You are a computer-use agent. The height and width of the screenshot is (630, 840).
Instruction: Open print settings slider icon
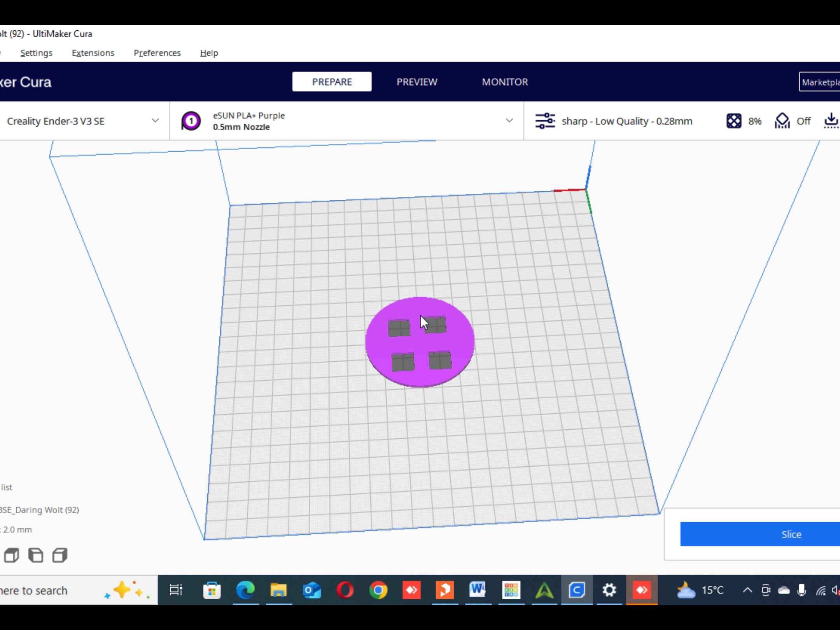pos(545,121)
